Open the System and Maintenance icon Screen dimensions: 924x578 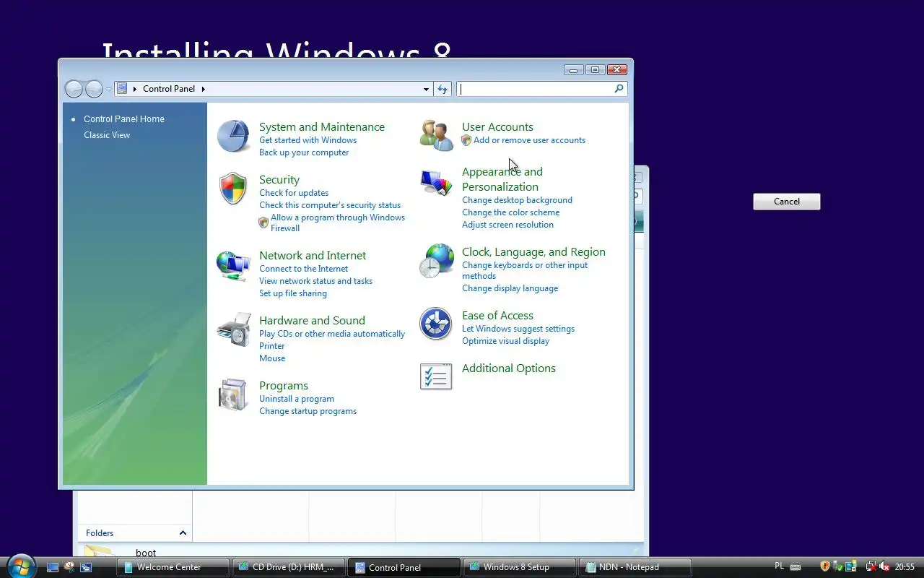233,136
